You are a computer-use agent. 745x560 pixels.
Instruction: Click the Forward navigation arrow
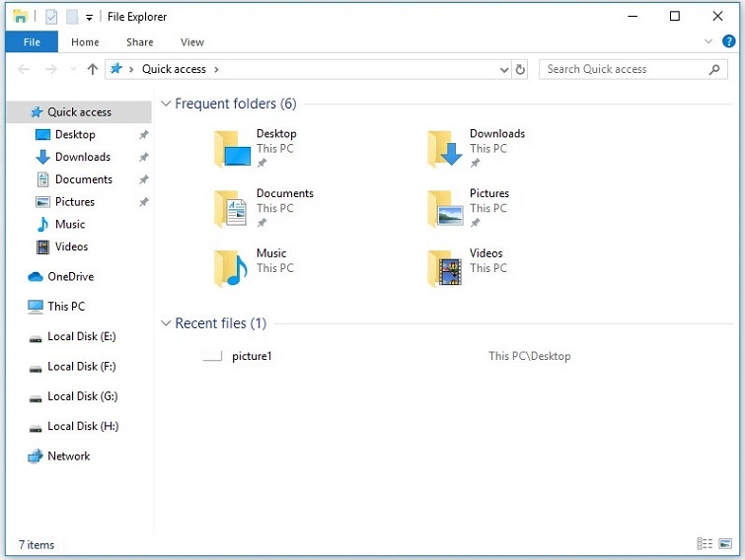tap(51, 69)
